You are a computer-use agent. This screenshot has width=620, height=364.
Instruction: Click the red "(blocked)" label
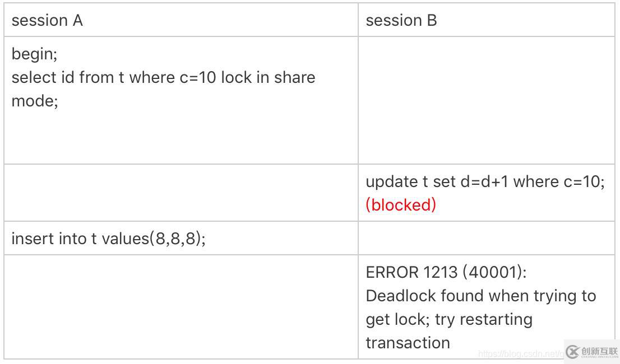pyautogui.click(x=401, y=205)
